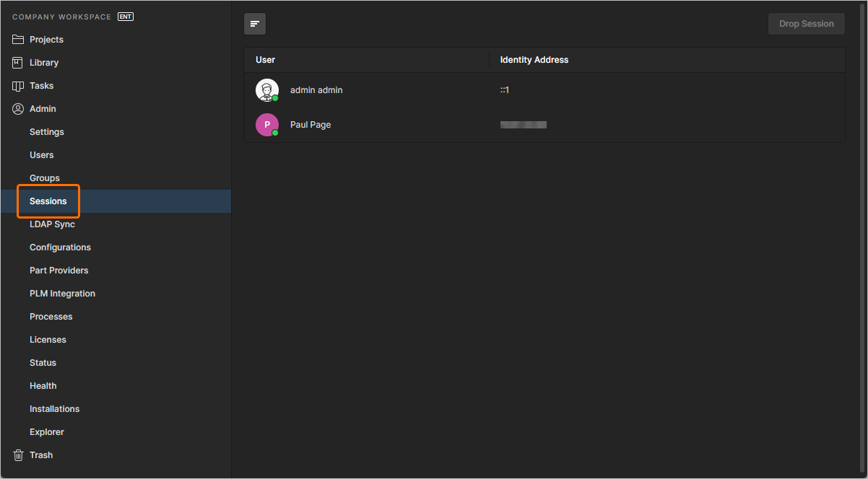Open the Users admin page
This screenshot has height=479, width=868.
tap(41, 154)
